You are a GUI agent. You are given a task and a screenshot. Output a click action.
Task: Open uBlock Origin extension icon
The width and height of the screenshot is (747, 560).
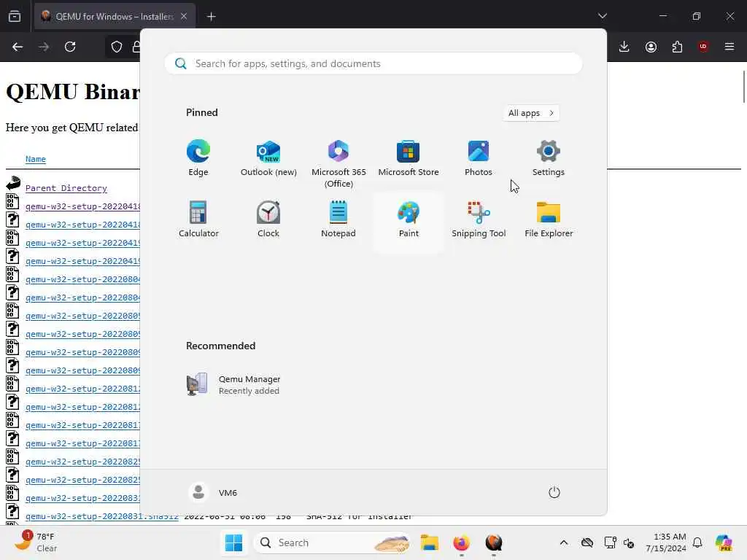click(703, 47)
